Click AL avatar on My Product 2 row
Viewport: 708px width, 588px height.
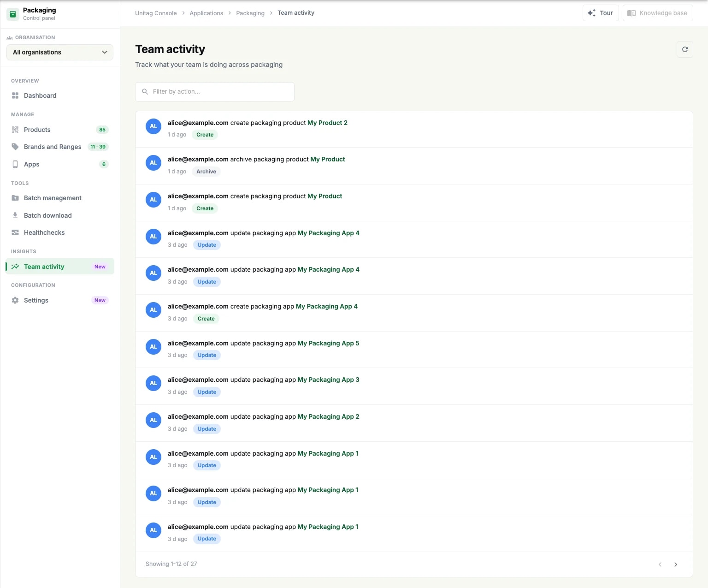tap(153, 126)
